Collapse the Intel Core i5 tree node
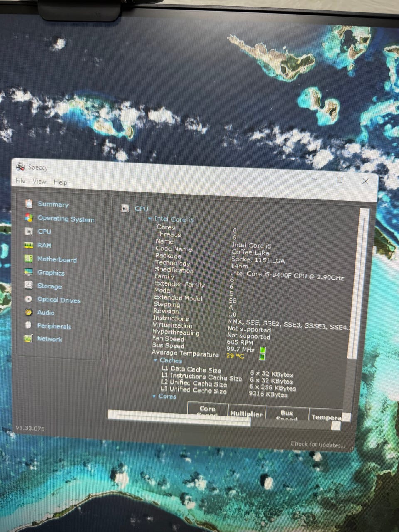Viewport: 399px width, 532px height. pyautogui.click(x=150, y=218)
